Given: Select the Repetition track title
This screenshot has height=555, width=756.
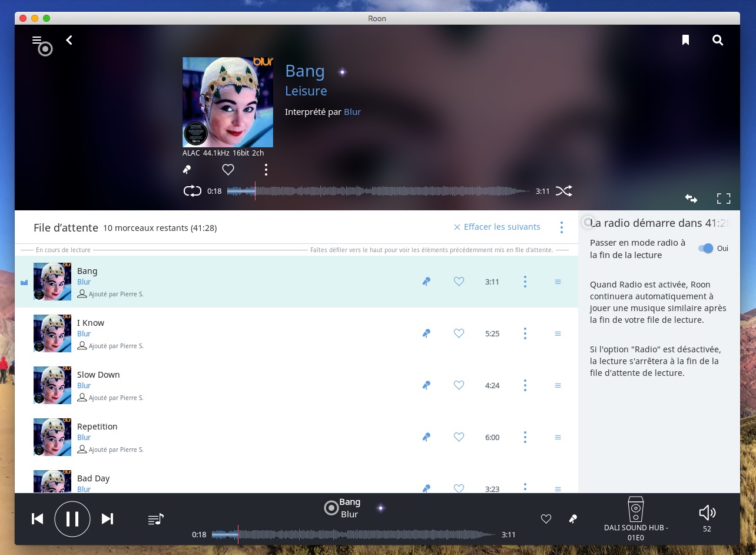Looking at the screenshot, I should (97, 427).
